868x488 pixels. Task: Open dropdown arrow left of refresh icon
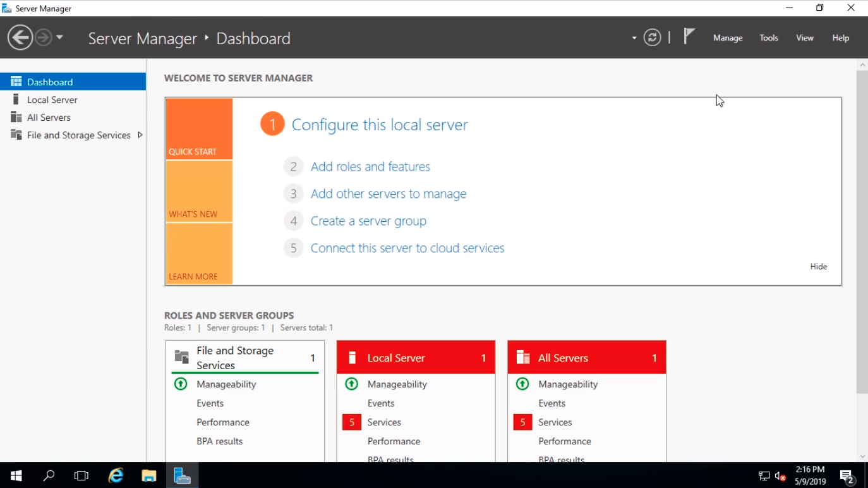[x=634, y=38]
